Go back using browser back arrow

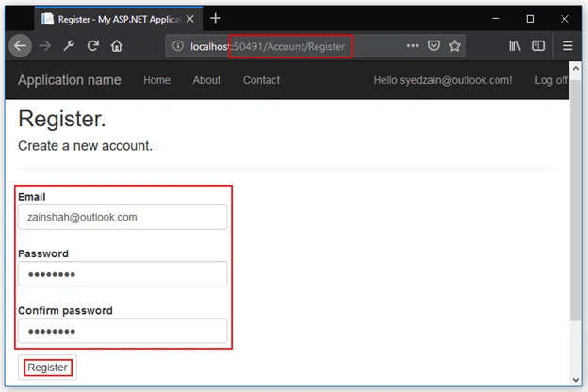[20, 46]
